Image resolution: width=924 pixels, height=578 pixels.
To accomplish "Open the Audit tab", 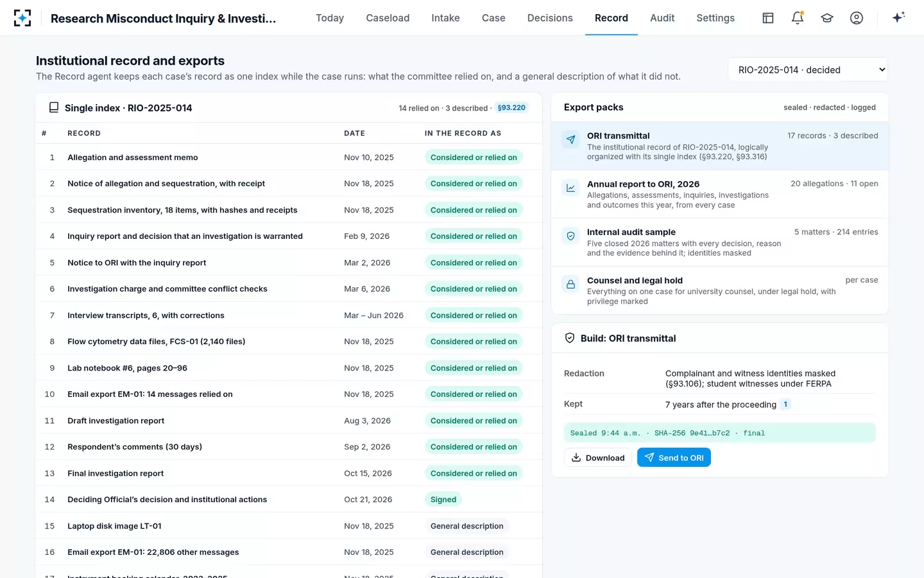I will click(x=662, y=18).
